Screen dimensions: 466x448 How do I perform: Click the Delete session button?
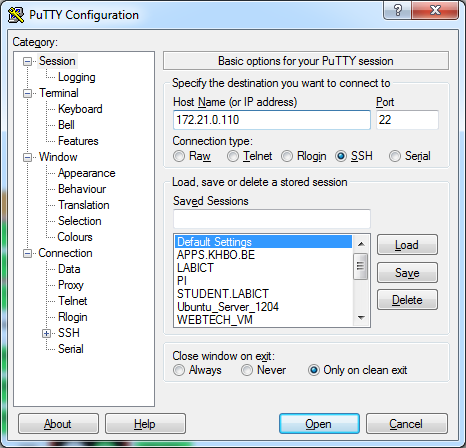pos(407,300)
